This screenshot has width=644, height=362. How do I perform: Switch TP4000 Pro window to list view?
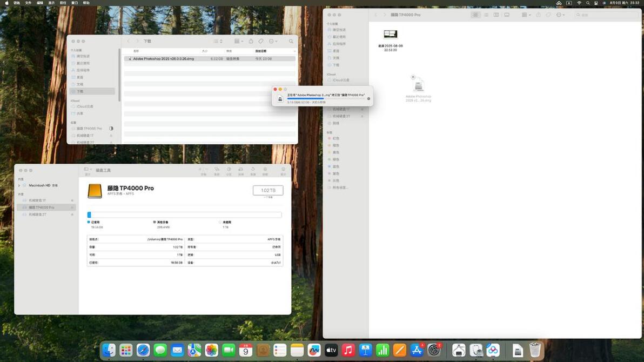[486, 15]
